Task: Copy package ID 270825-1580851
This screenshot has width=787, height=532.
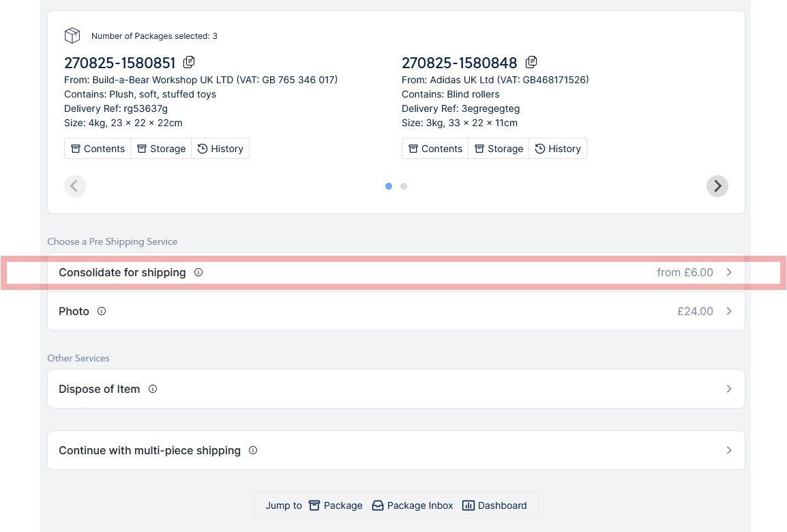Action: coord(189,63)
